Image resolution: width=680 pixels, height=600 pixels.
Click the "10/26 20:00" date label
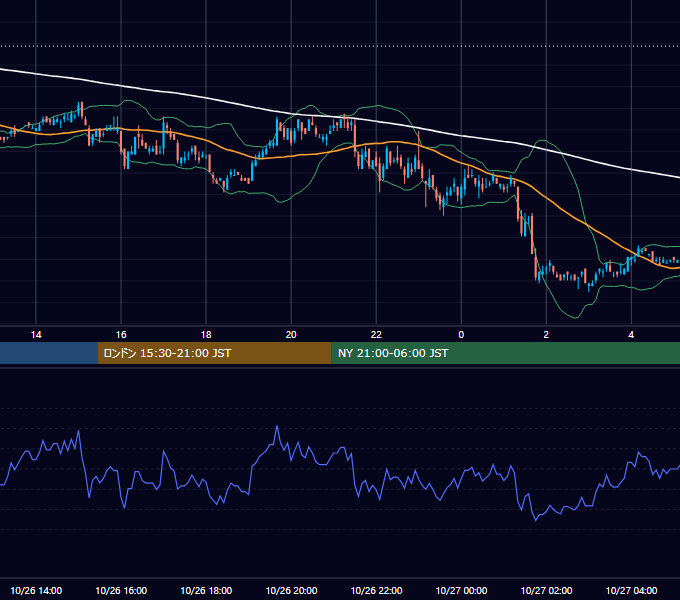pyautogui.click(x=291, y=590)
